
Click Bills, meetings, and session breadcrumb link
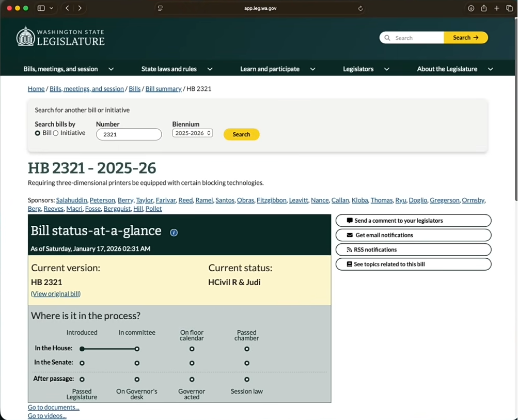[x=87, y=88]
